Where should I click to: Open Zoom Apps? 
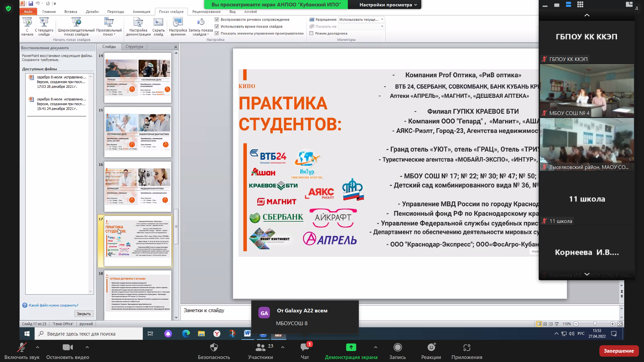pyautogui.click(x=467, y=351)
